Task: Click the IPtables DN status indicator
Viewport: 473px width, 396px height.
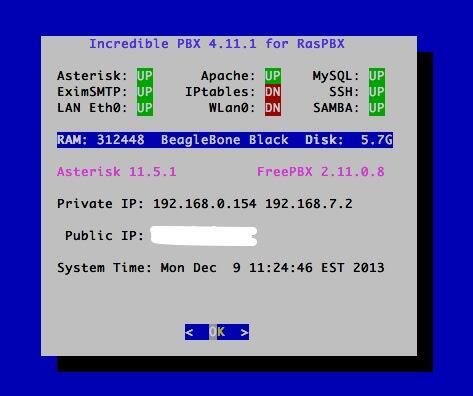Action: [x=273, y=92]
